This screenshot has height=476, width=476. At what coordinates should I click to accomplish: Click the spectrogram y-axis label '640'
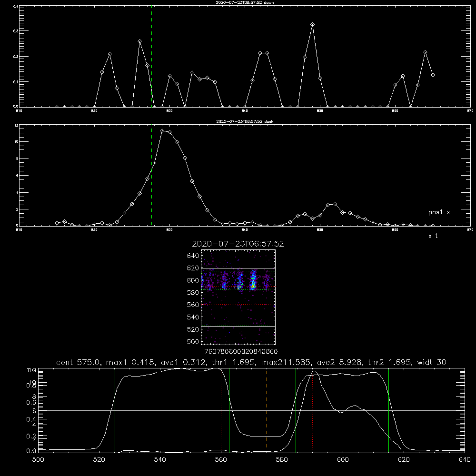[x=193, y=256]
